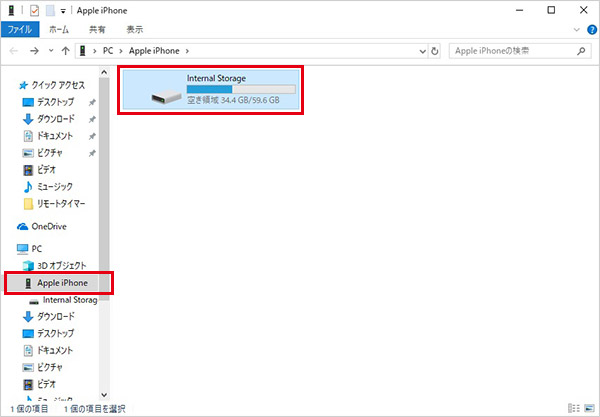This screenshot has height=417, width=600.
Task: Click the navigation pane scroll up arrow
Action: 104,72
